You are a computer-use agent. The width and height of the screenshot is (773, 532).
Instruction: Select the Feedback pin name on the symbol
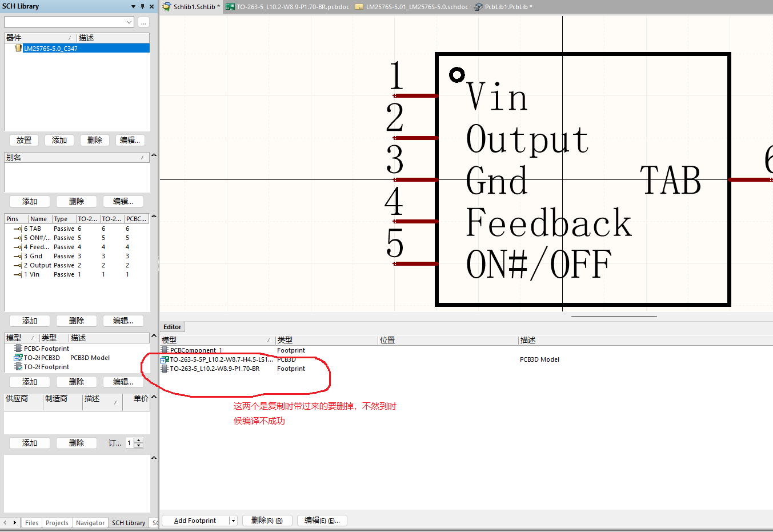549,223
